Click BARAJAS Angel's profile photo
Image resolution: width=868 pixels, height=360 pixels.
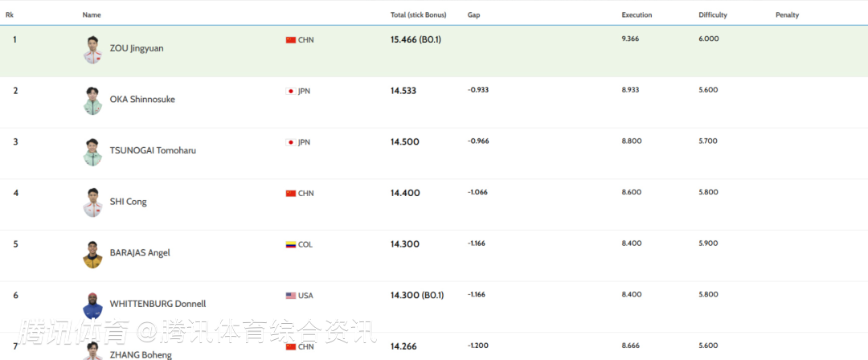(92, 254)
